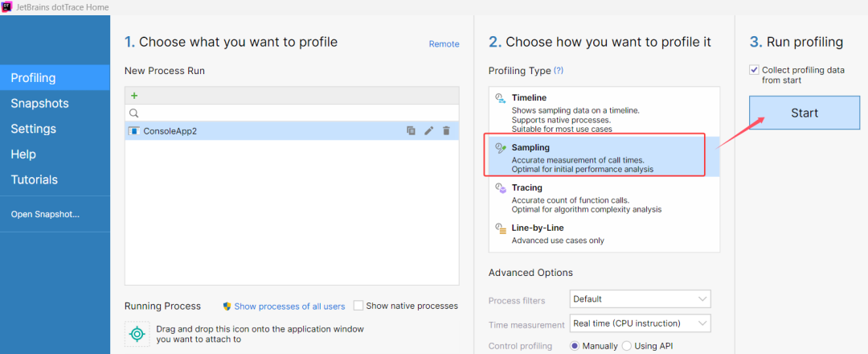Screen dimensions: 868x354
Task: Open the Profiling Type help (?) link
Action: click(559, 71)
